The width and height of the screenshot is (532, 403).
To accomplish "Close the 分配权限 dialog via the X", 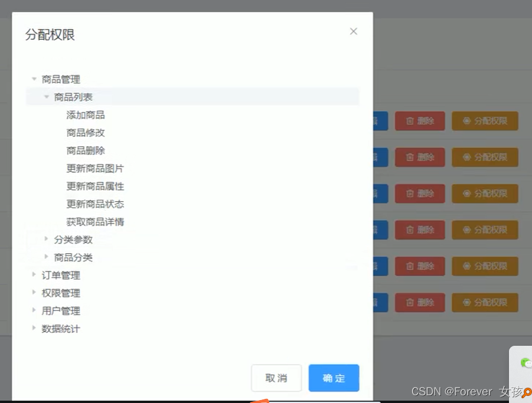I will 353,31.
